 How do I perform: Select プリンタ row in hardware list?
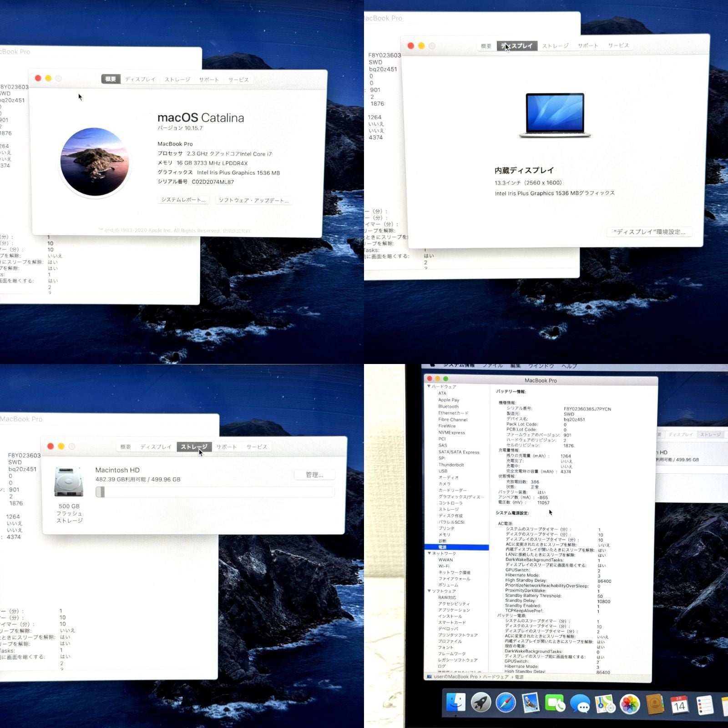[446, 528]
